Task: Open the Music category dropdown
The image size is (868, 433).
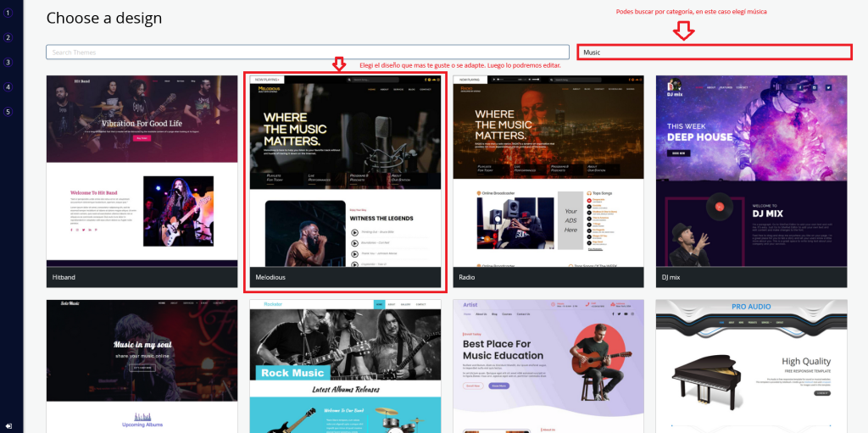Action: tap(714, 53)
